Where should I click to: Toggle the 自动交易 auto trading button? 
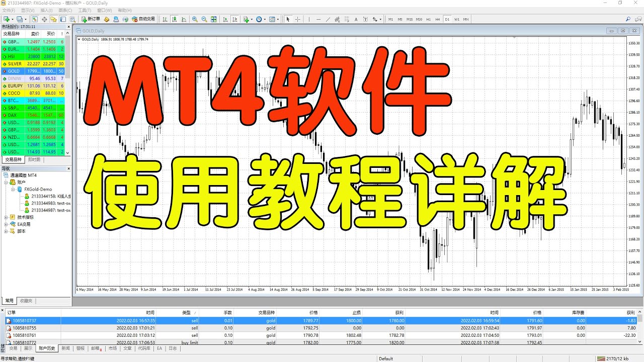point(143,19)
